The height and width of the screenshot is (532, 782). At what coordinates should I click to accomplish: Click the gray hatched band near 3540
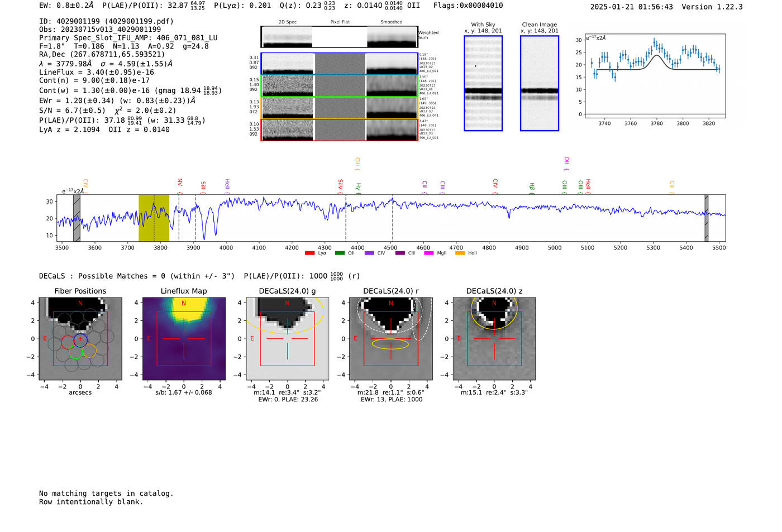pyautogui.click(x=77, y=218)
